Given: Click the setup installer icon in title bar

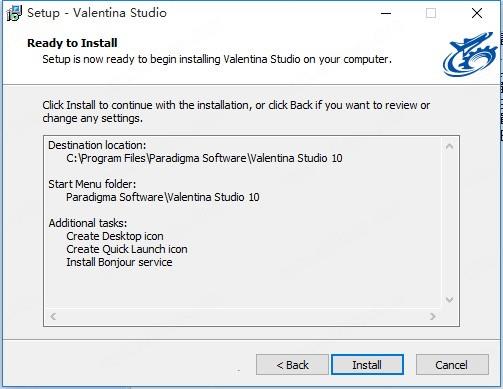Looking at the screenshot, I should pyautogui.click(x=14, y=13).
